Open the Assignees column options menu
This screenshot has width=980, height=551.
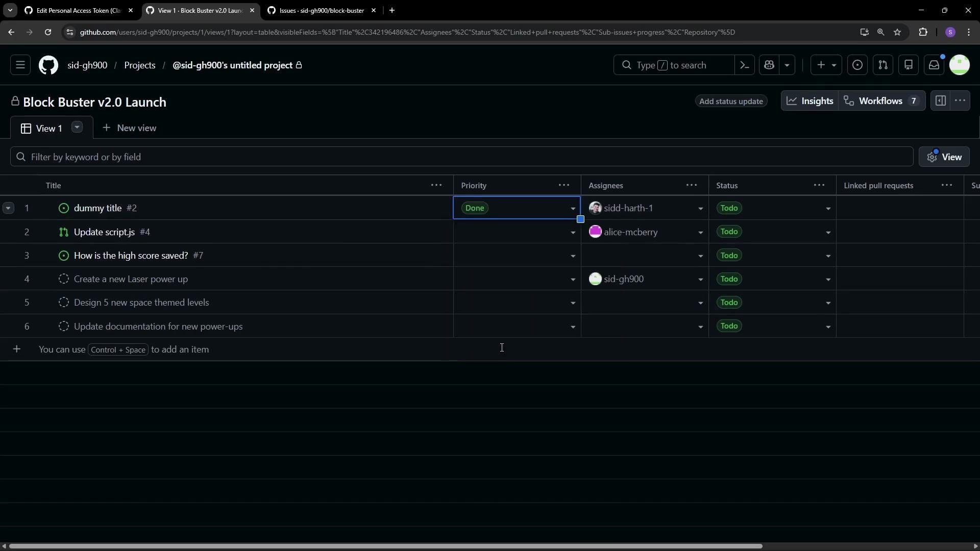pyautogui.click(x=692, y=185)
